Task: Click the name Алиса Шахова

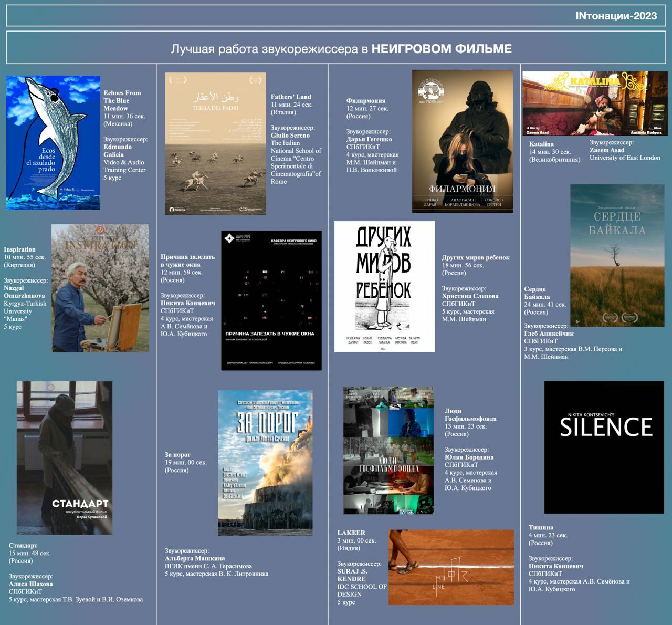Action: pyautogui.click(x=31, y=584)
